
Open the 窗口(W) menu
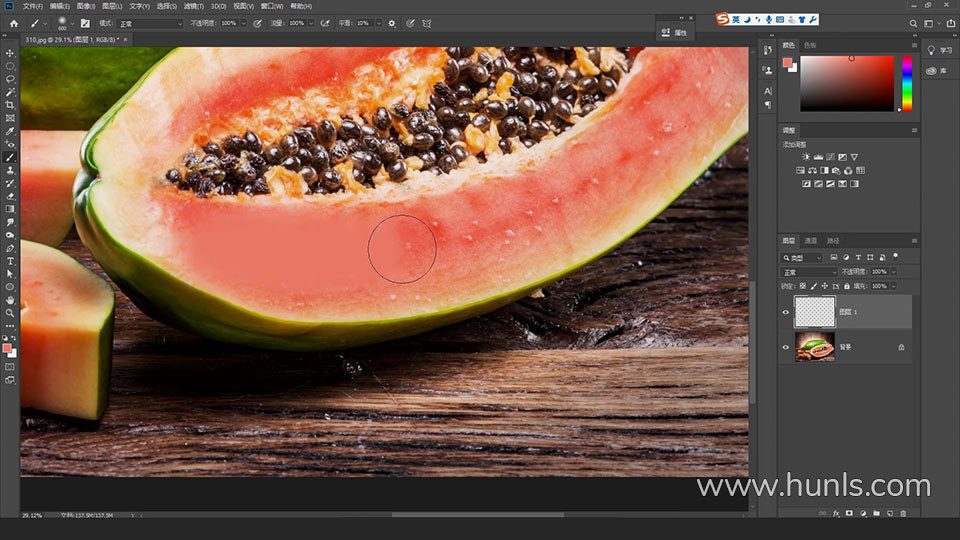tap(272, 6)
